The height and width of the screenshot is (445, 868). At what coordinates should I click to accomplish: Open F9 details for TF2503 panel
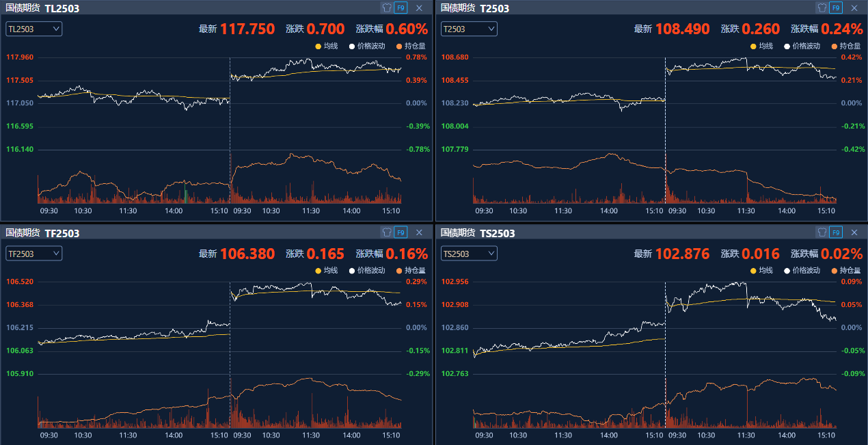pos(401,232)
